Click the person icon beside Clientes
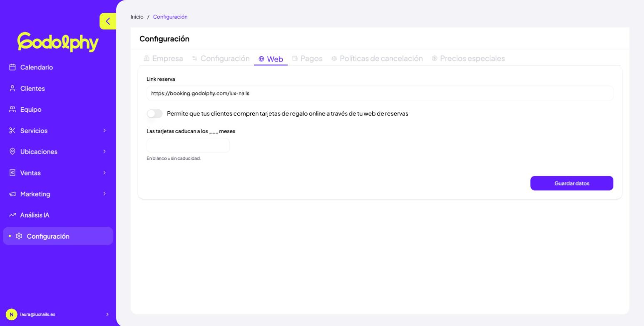 pyautogui.click(x=12, y=89)
